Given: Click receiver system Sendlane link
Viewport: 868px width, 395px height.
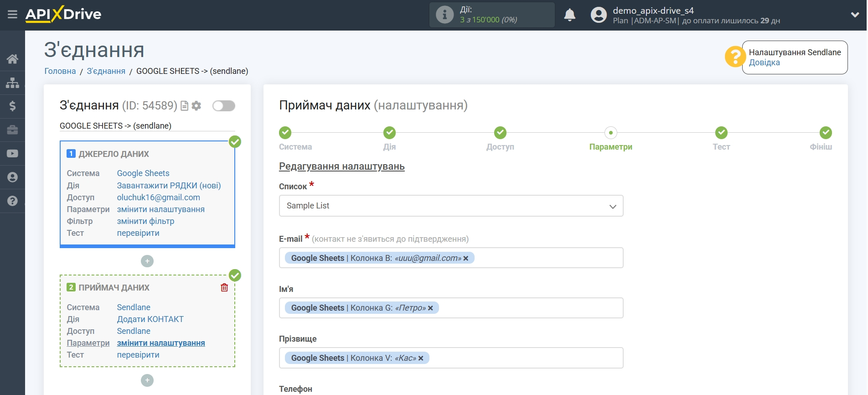Looking at the screenshot, I should coord(134,307).
